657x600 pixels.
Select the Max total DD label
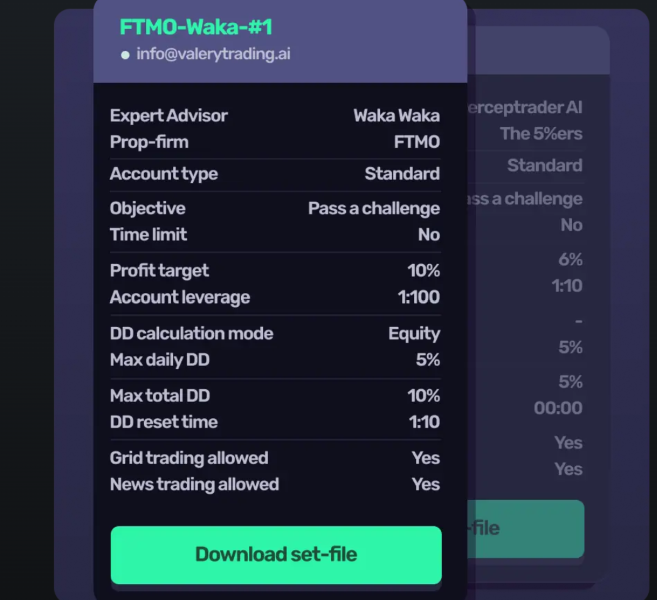pyautogui.click(x=160, y=396)
